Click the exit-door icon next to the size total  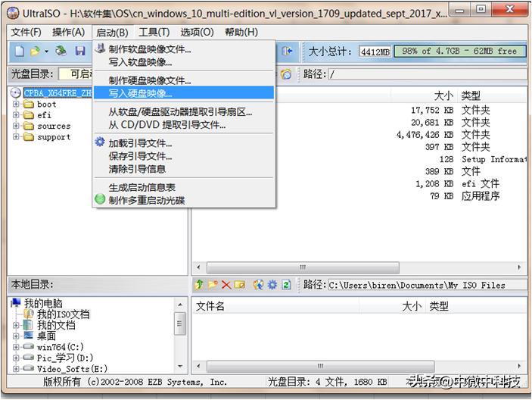(x=287, y=51)
